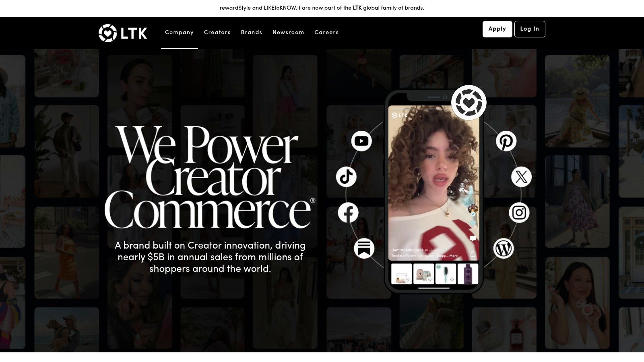The height and width of the screenshot is (362, 644).
Task: Click the Facebook icon
Action: (x=348, y=212)
